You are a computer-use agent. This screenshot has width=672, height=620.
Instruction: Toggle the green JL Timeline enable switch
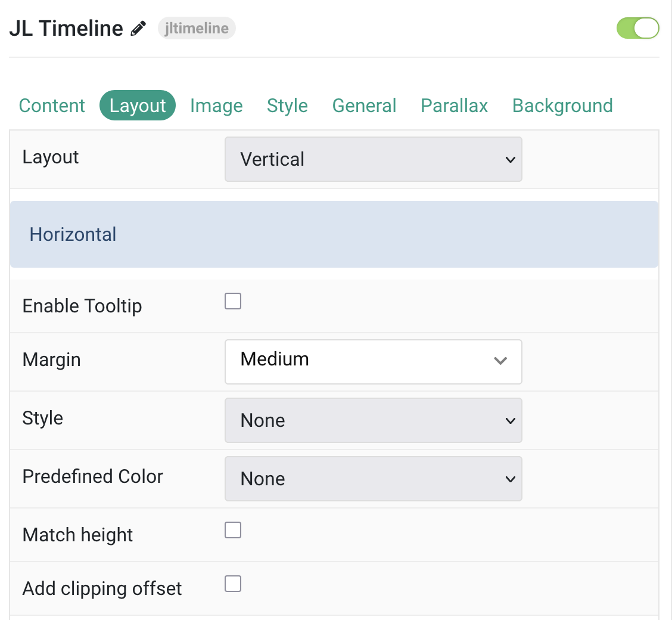click(x=637, y=28)
